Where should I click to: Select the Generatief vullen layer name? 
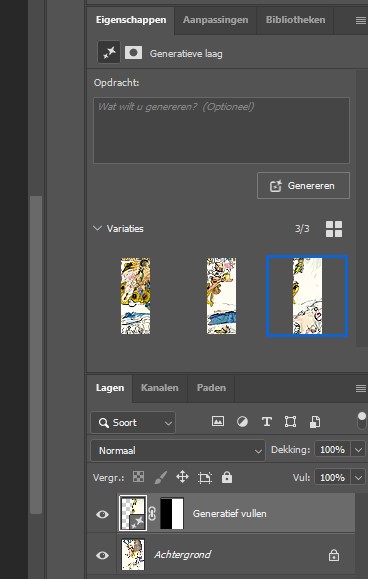coord(229,514)
